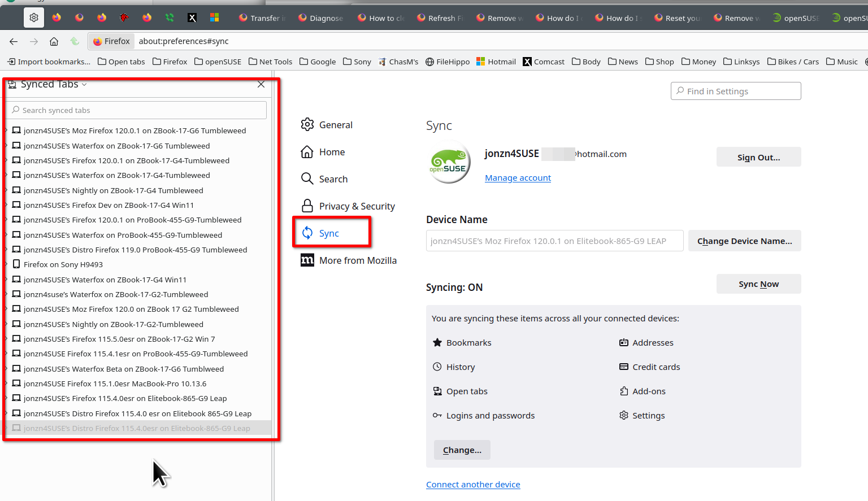Click the Sony H9493 phone device icon
Screen dimensions: 868x501
click(16, 264)
